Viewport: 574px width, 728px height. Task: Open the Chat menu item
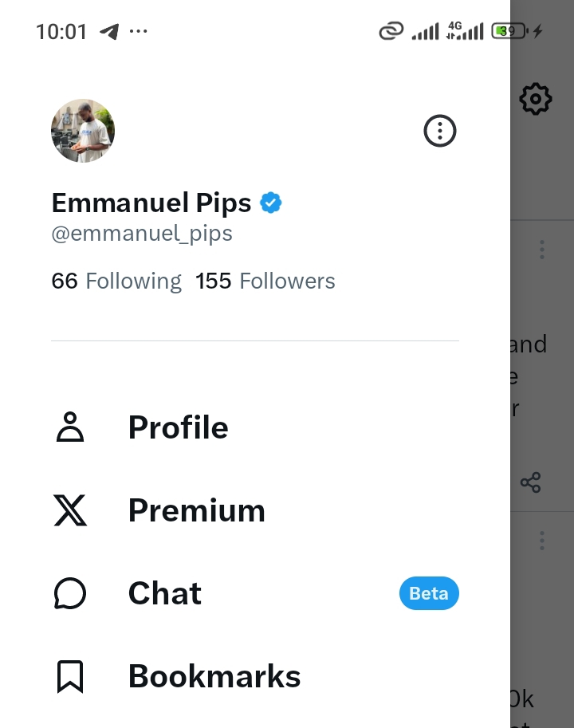[x=255, y=593]
